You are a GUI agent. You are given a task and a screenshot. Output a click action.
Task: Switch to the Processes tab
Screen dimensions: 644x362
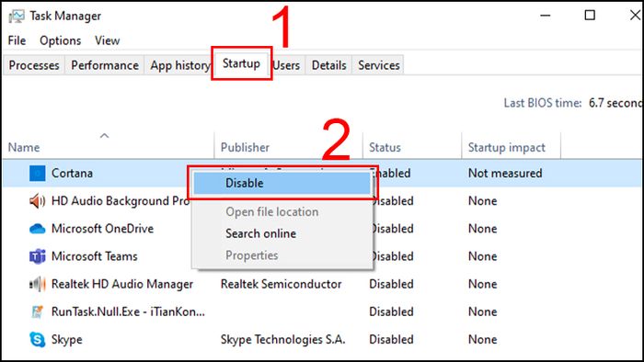34,65
